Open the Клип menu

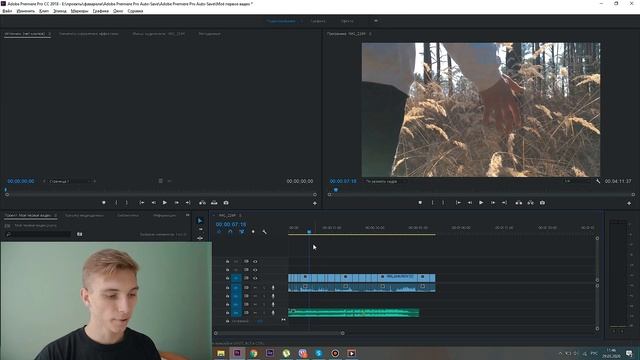[44, 11]
